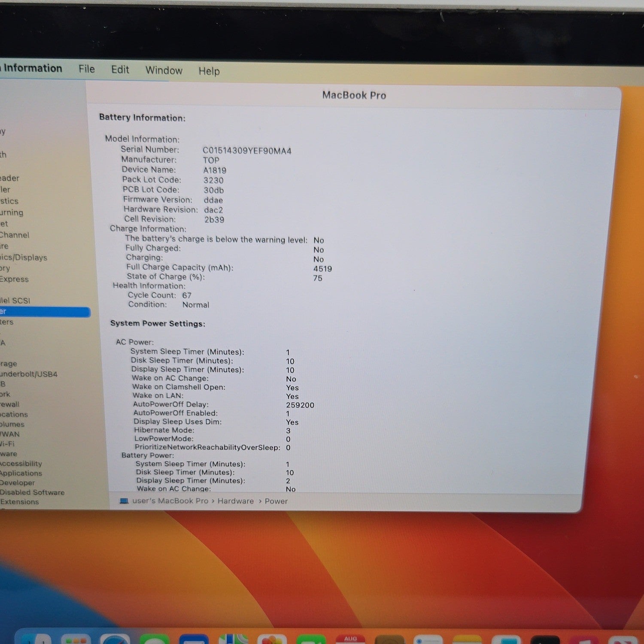The height and width of the screenshot is (644, 644).
Task: Select Volumes in the sidebar
Action: pyautogui.click(x=12, y=424)
